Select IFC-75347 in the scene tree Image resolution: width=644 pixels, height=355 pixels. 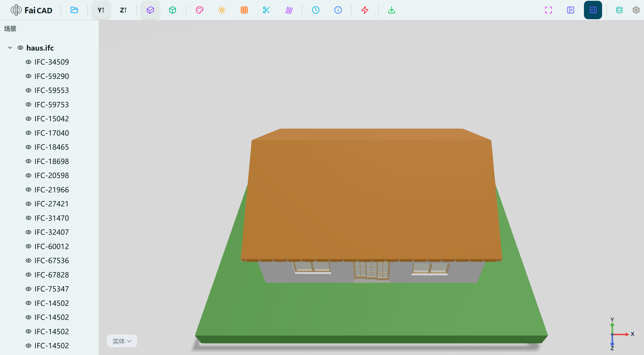click(x=52, y=289)
